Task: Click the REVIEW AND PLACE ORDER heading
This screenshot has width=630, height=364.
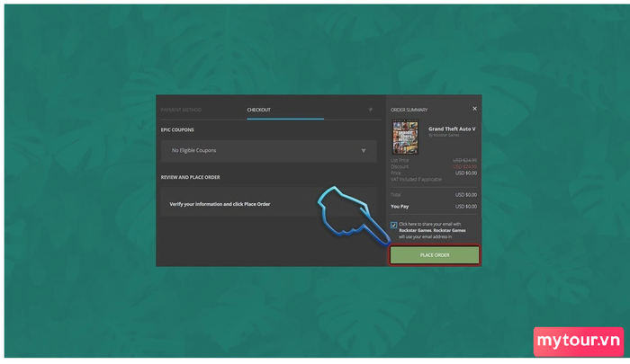Action: [x=191, y=177]
